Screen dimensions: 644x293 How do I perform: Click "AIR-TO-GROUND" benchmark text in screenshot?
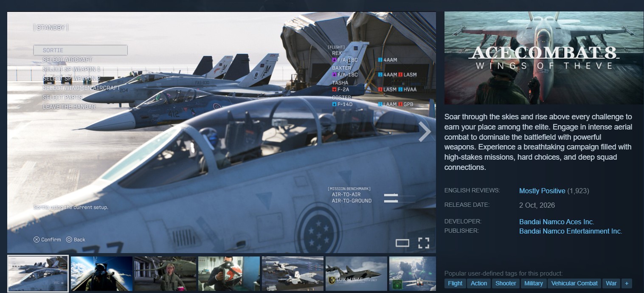[352, 201]
